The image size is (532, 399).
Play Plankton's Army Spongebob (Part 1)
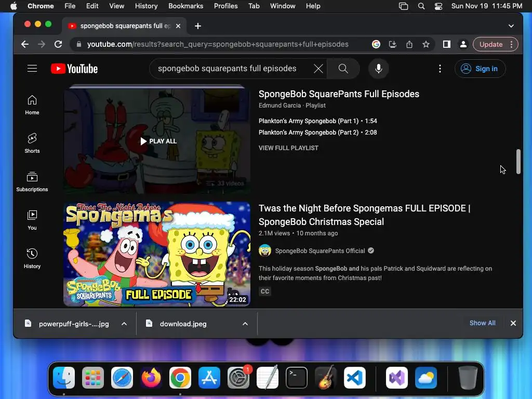[317, 121]
